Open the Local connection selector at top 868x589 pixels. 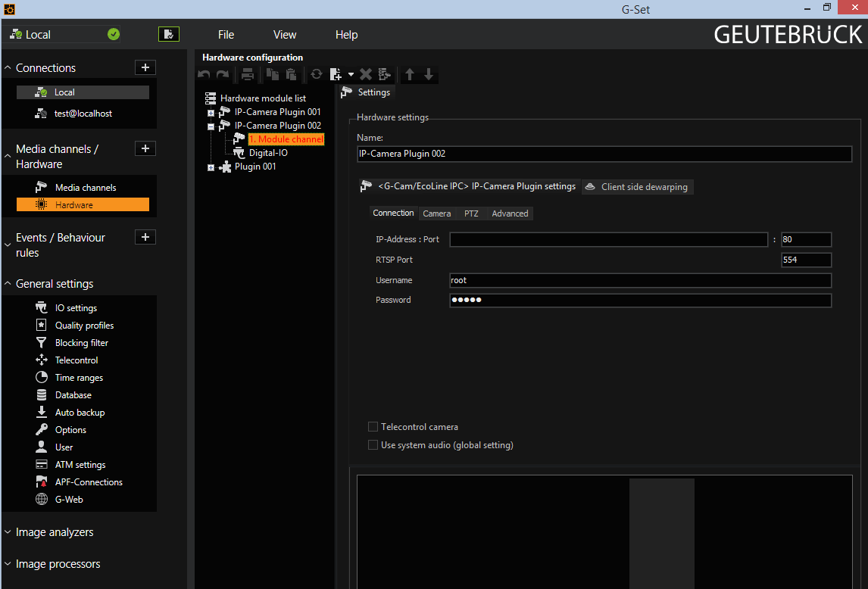click(61, 34)
